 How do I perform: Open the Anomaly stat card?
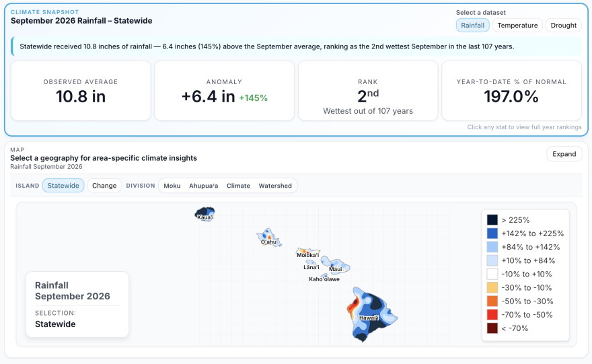(224, 91)
